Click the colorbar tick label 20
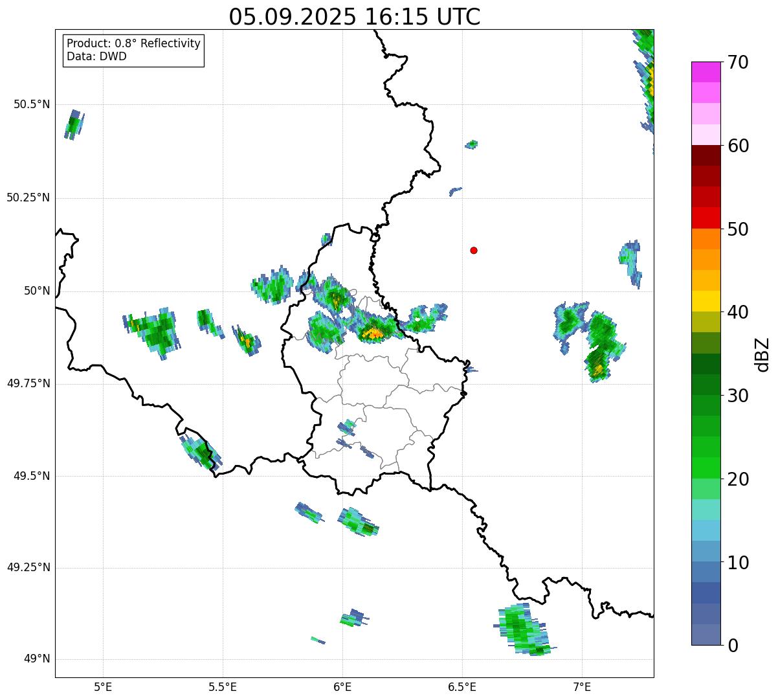778x700 pixels. 738,479
